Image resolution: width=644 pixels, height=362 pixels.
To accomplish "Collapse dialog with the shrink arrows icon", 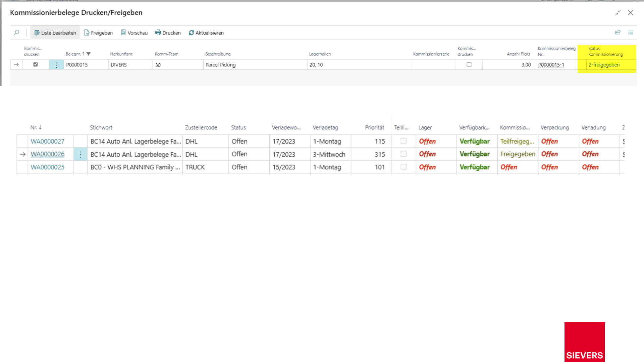I will (618, 13).
